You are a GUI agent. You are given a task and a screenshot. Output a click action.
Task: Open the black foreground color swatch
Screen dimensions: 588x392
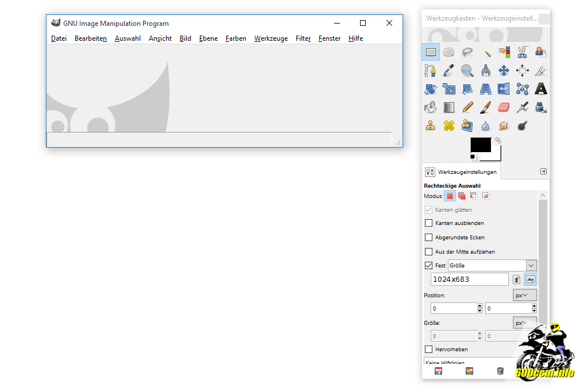pyautogui.click(x=481, y=145)
